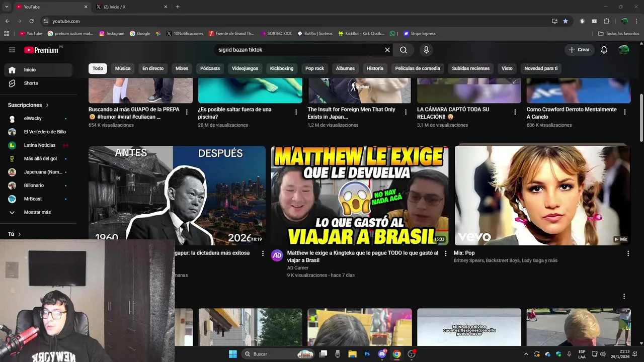Open options menu for Mix: Pop

pos(628,253)
